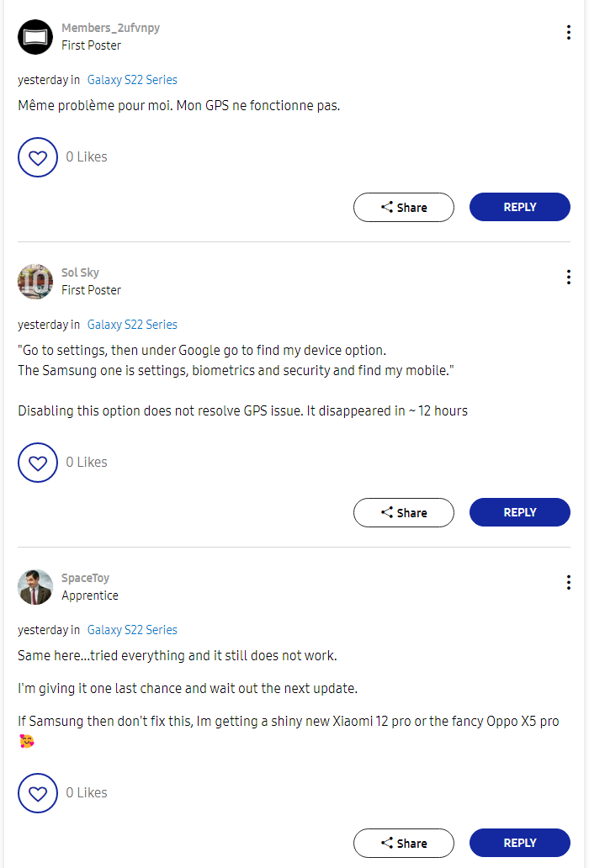Open Sol Sky's avatar picture
Viewport: 589px width, 868px height.
point(35,281)
